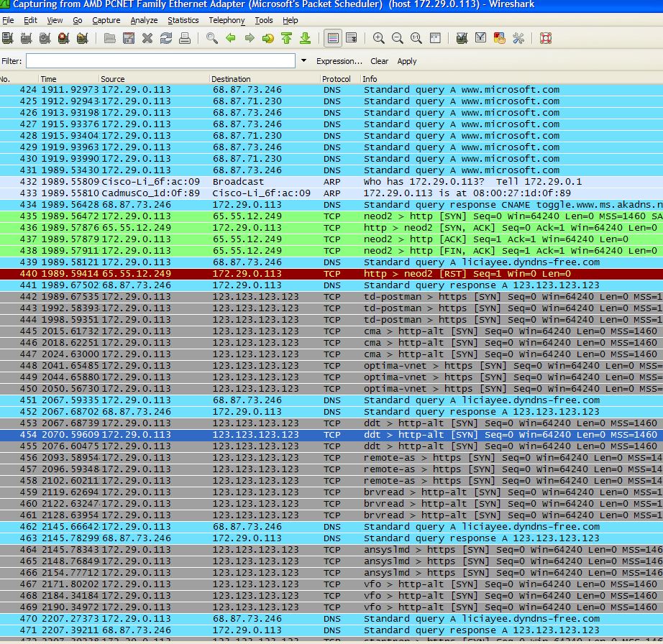Reload this capture file

click(x=165, y=39)
